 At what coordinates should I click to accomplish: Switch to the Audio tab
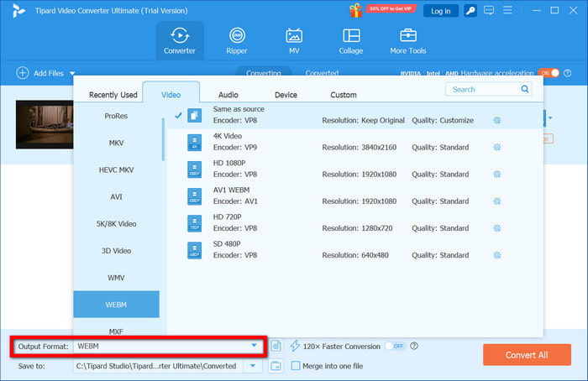228,95
